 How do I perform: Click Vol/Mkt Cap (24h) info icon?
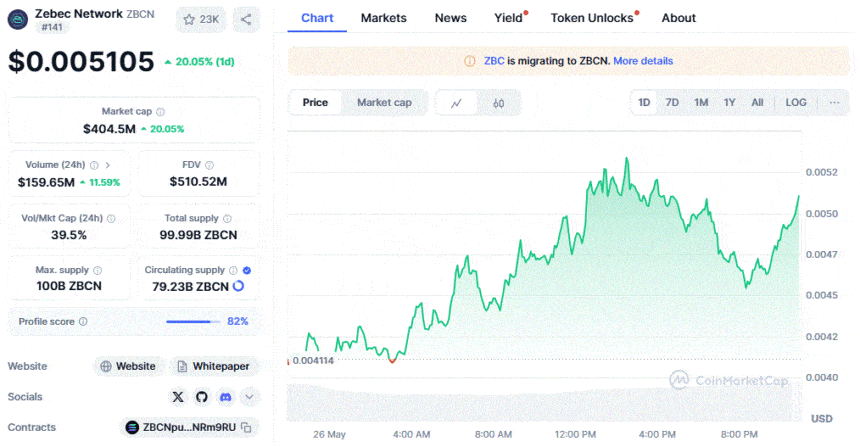(x=111, y=219)
